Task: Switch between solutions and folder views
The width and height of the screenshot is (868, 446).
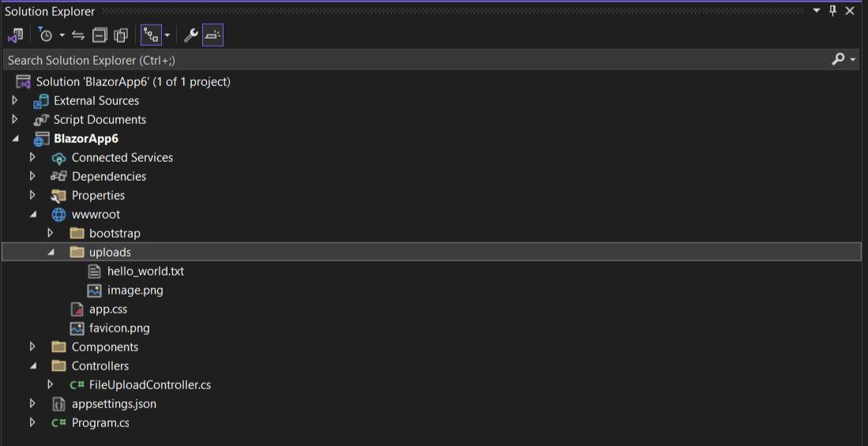Action: tap(15, 36)
